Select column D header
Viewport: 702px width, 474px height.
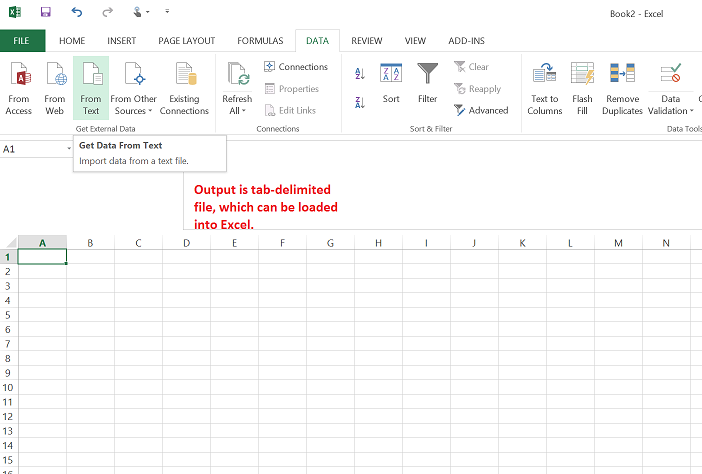pos(186,243)
